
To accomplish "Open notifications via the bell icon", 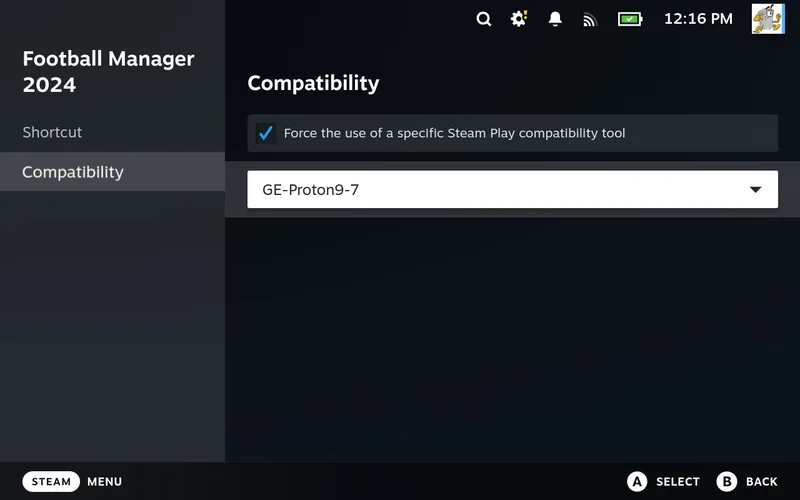I will [x=555, y=19].
